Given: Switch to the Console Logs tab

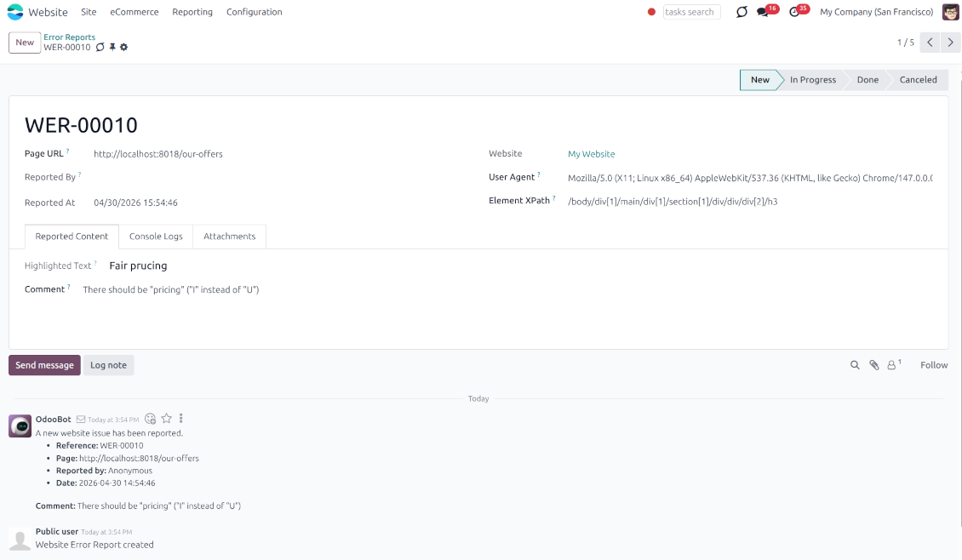Looking at the screenshot, I should pos(156,237).
